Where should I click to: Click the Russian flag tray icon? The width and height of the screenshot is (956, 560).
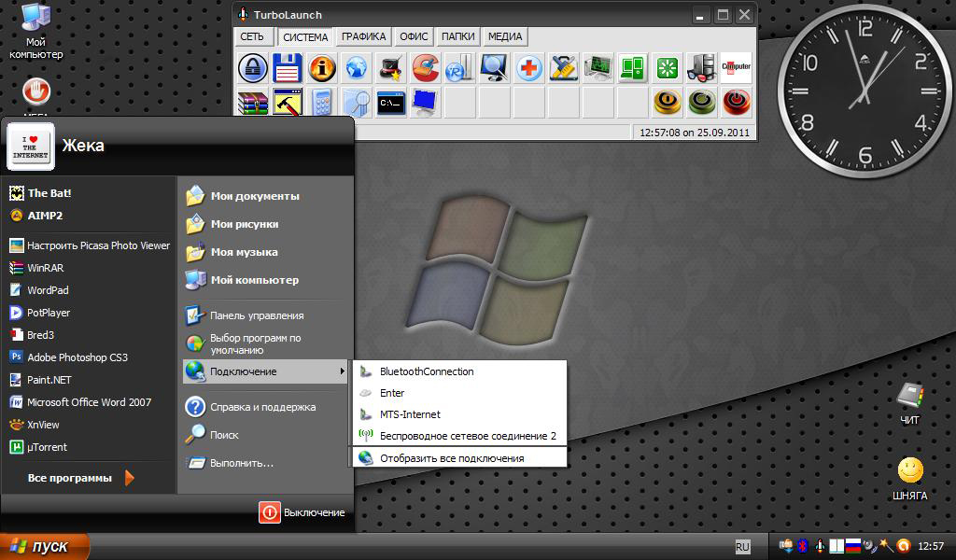pyautogui.click(x=853, y=546)
